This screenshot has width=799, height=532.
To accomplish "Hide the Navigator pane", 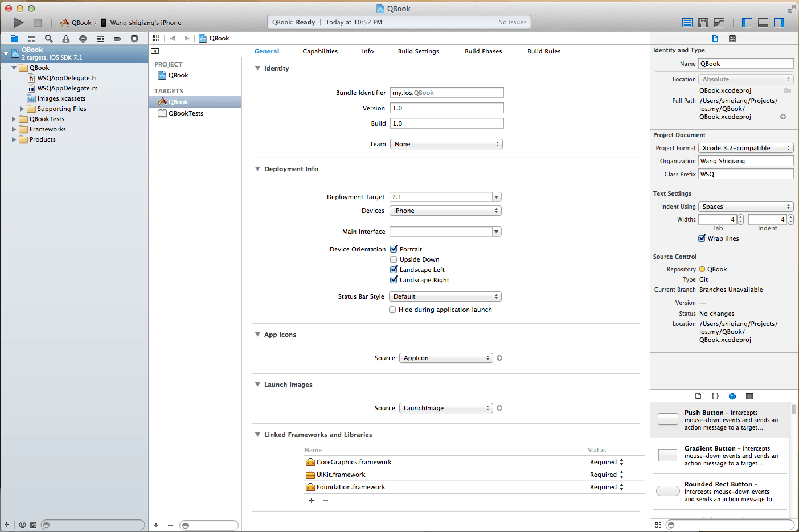I will pos(747,23).
